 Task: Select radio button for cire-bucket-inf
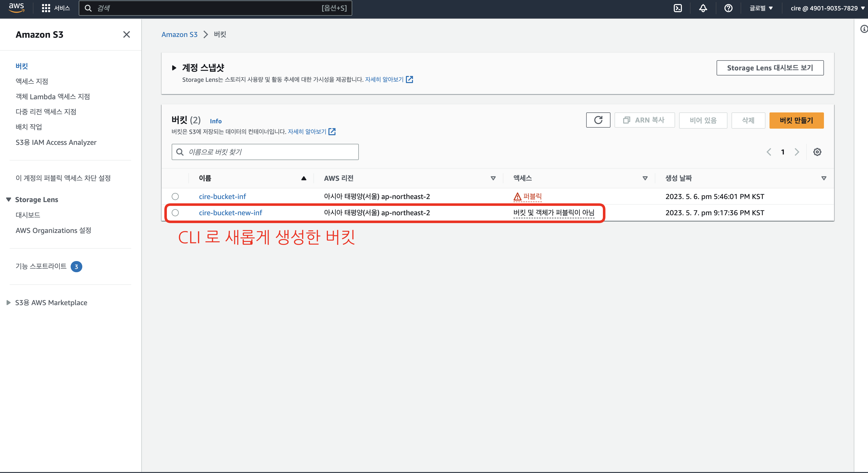click(175, 196)
